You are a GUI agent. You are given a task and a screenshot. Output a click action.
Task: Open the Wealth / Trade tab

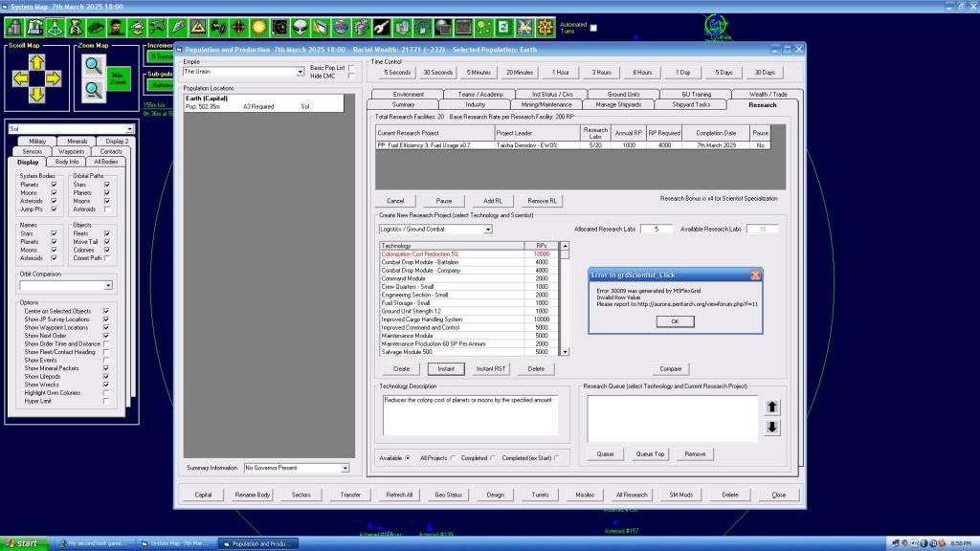coord(768,95)
